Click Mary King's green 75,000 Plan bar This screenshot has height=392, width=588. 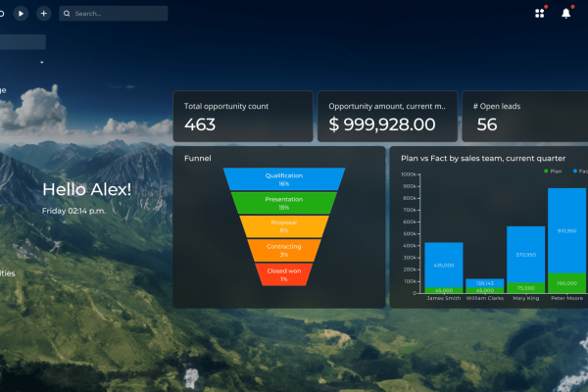tap(525, 288)
